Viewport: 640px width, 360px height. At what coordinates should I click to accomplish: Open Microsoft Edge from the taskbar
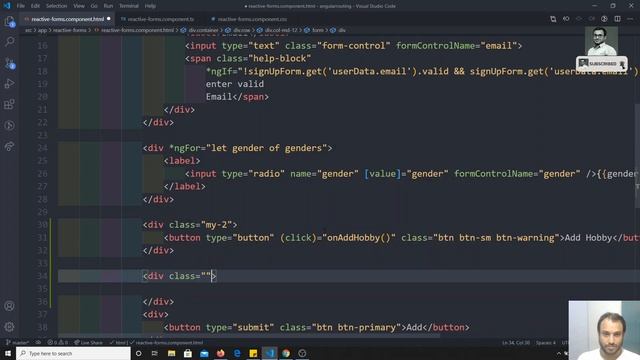pos(237,353)
